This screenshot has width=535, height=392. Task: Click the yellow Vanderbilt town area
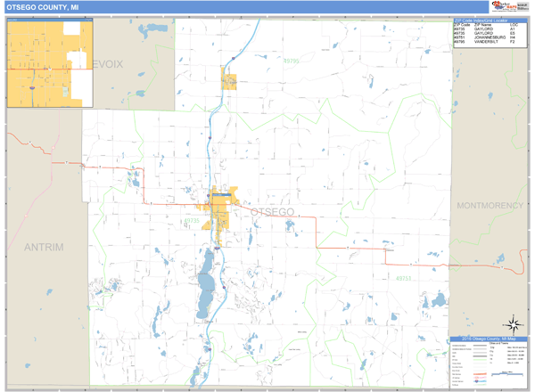tap(229, 82)
